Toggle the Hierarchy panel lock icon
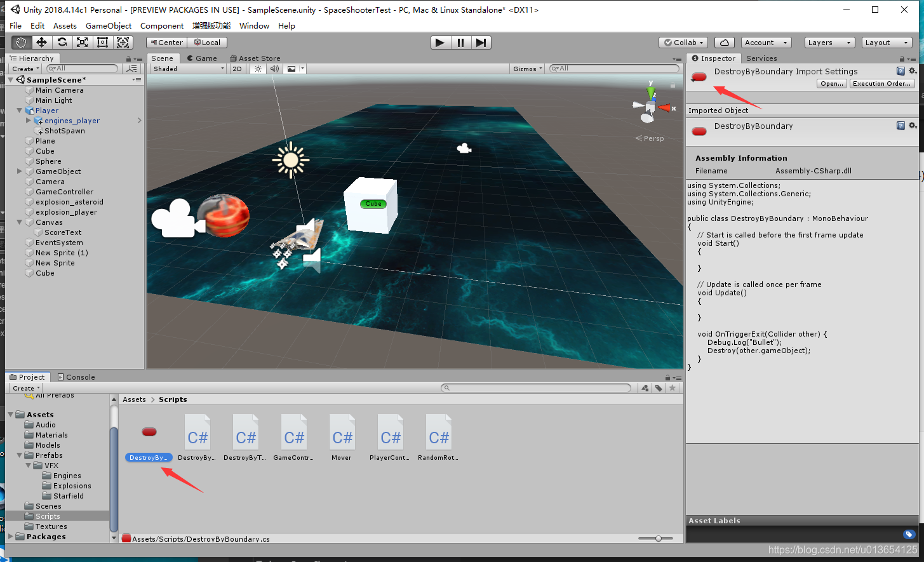 (x=129, y=58)
